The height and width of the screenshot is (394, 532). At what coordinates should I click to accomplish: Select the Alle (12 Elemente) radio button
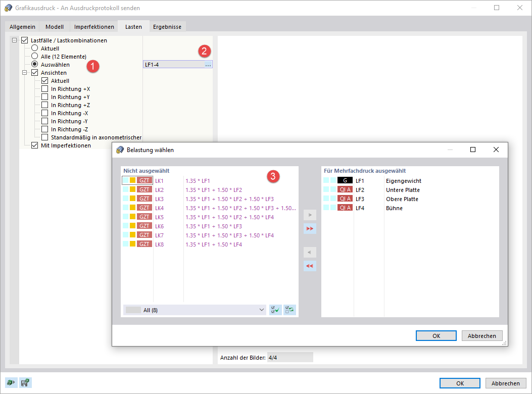click(34, 56)
